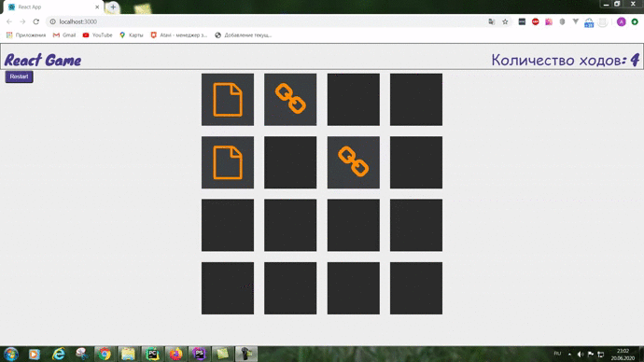Flip the face-down card right of the top chain card
Viewport: 644px width, 362px height.
pyautogui.click(x=353, y=100)
